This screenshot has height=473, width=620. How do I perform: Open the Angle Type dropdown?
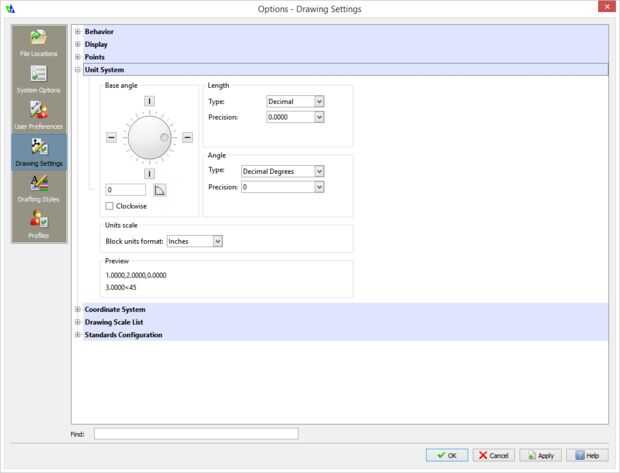click(x=283, y=171)
